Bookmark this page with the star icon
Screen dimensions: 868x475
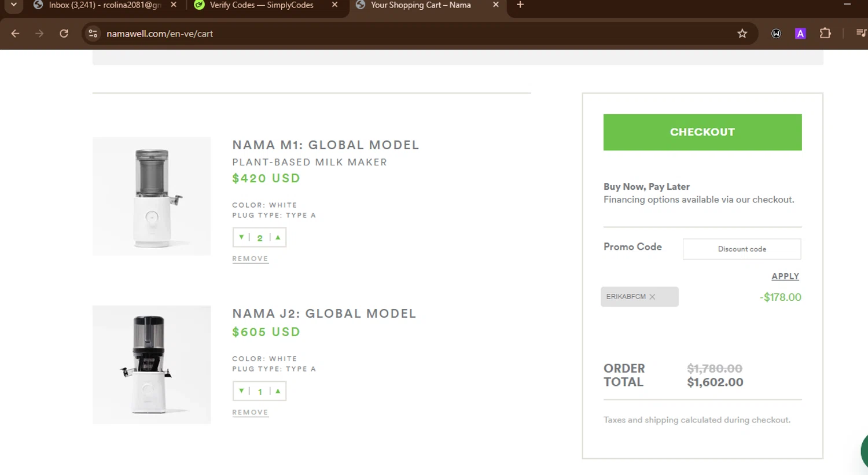[742, 34]
